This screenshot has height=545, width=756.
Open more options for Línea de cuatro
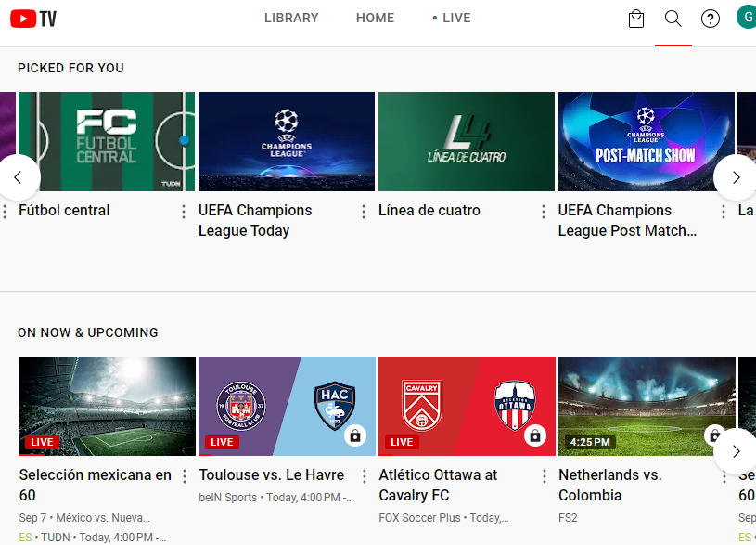pyautogui.click(x=544, y=212)
